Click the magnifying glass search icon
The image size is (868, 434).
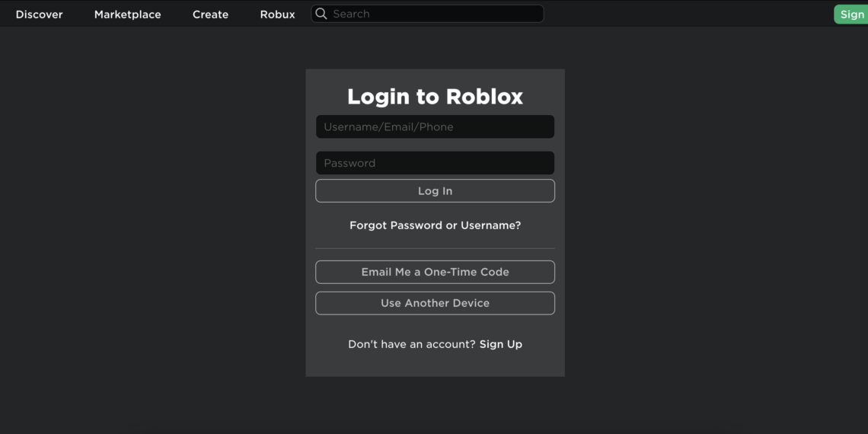click(x=321, y=14)
